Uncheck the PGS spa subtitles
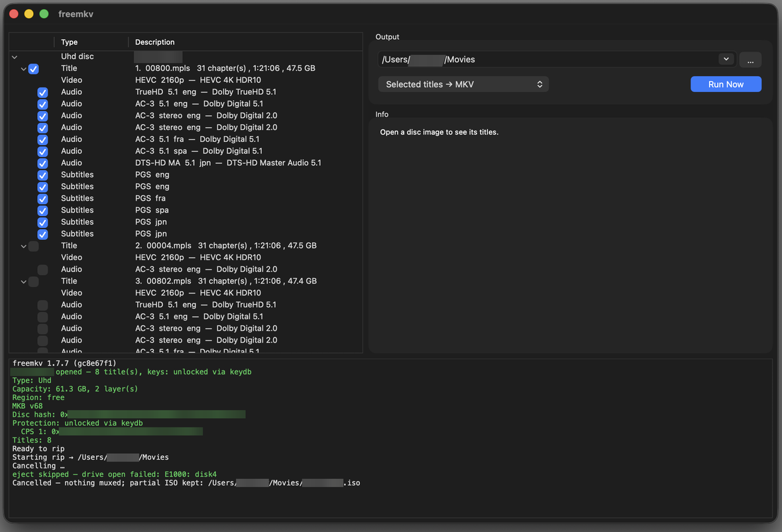The width and height of the screenshot is (782, 532). tap(43, 211)
